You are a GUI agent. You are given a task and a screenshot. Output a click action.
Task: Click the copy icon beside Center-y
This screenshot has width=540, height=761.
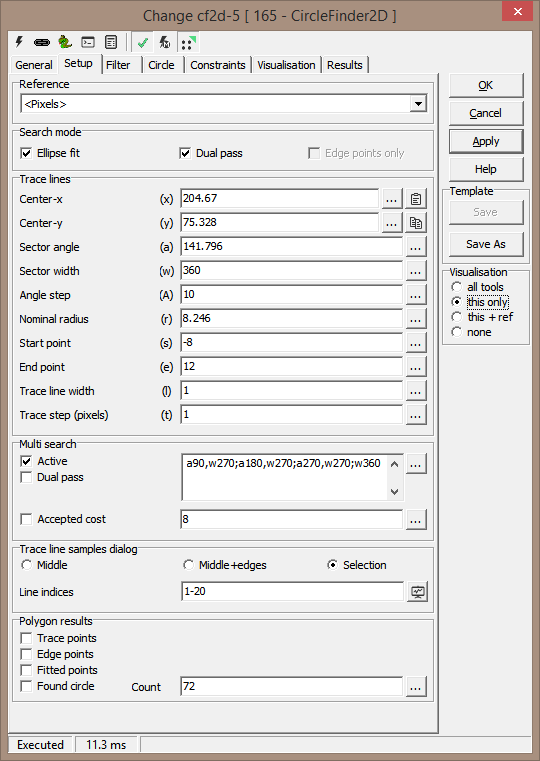click(416, 223)
